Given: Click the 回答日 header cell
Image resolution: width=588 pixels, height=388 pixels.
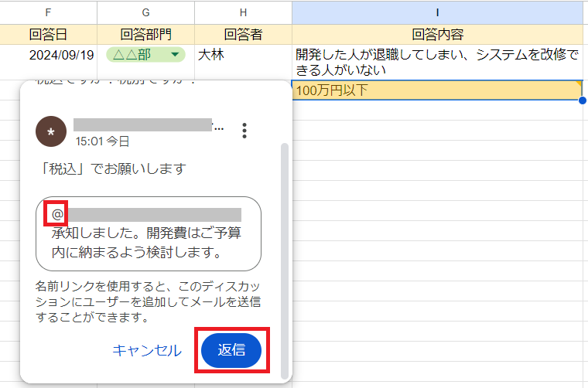Looking at the screenshot, I should tap(49, 34).
